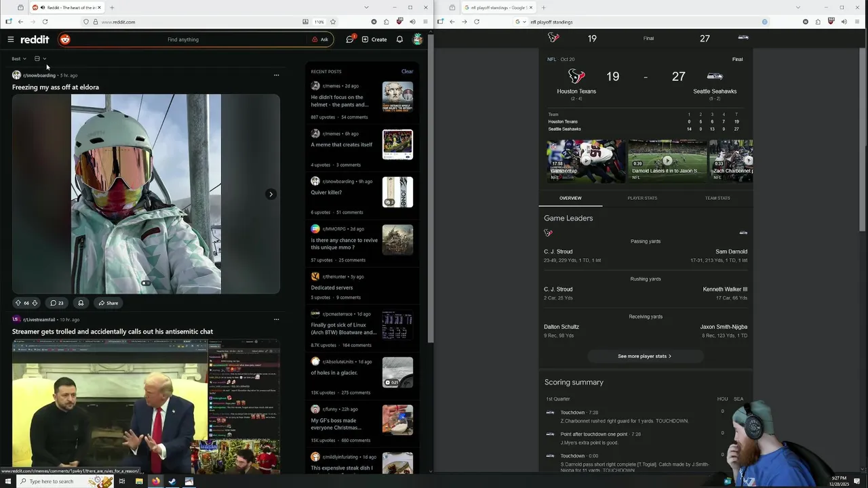Open the 'Dedicated servers' recent post
This screenshot has height=488, width=868.
(x=332, y=287)
